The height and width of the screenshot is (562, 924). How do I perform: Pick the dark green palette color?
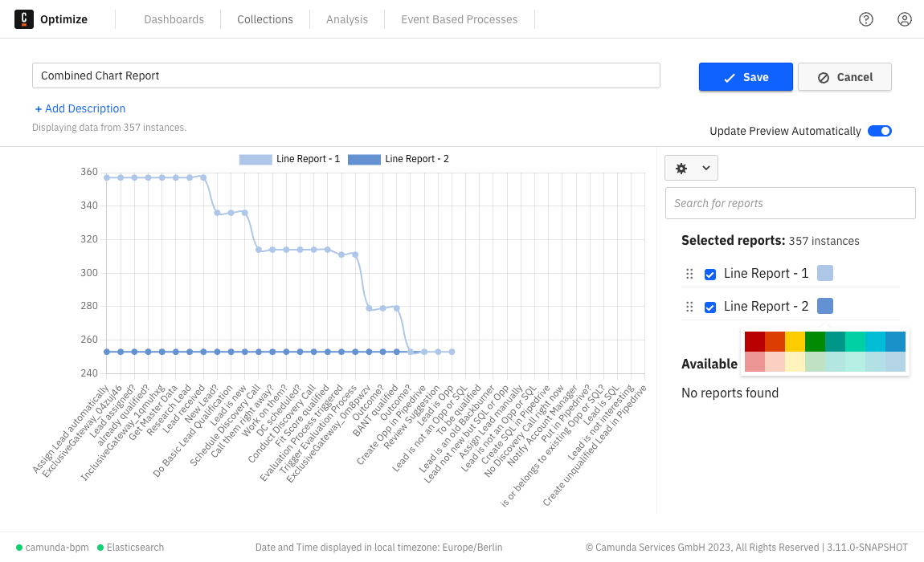(815, 342)
